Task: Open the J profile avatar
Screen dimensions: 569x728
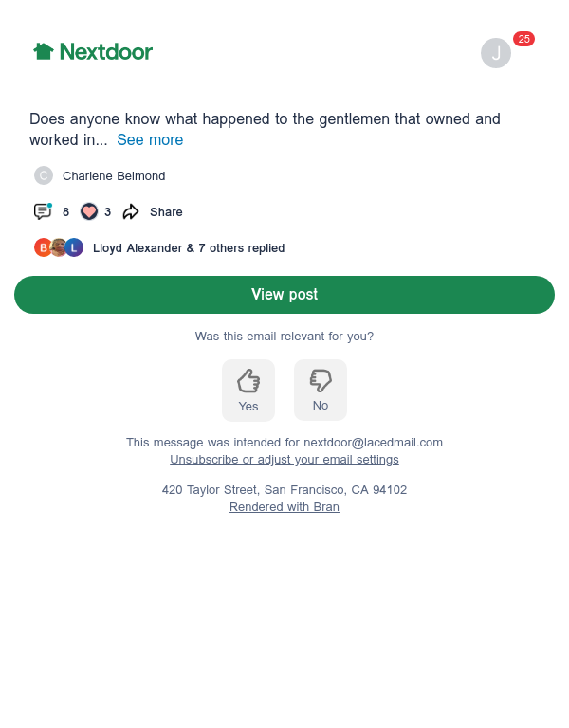Action: coord(496,53)
